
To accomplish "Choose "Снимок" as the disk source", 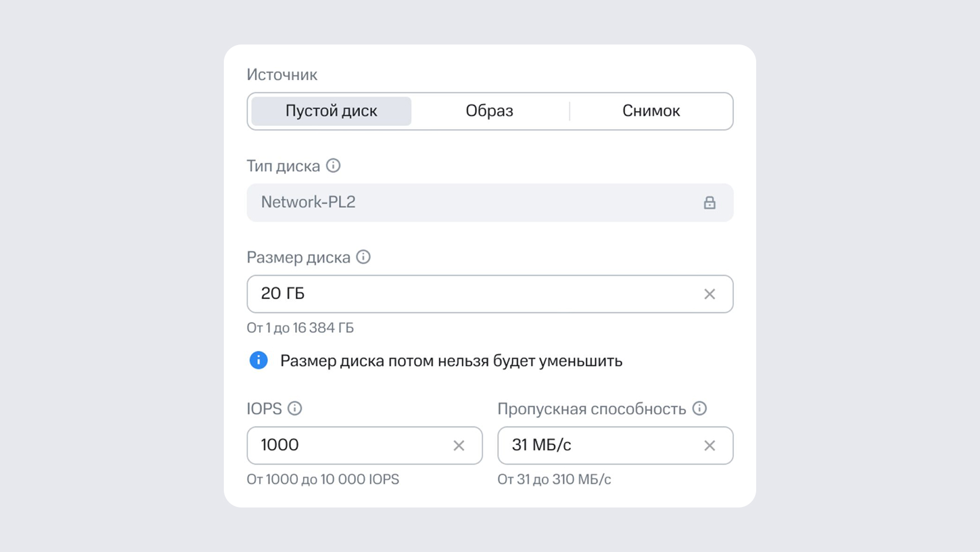I will (x=651, y=111).
